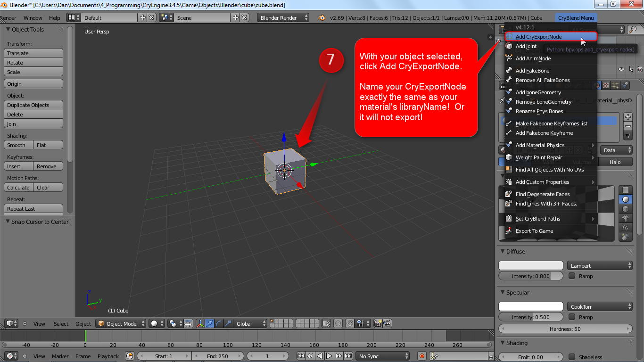Adjust Diffuse Intensity 0.800 slider
644x362 pixels.
point(531,276)
